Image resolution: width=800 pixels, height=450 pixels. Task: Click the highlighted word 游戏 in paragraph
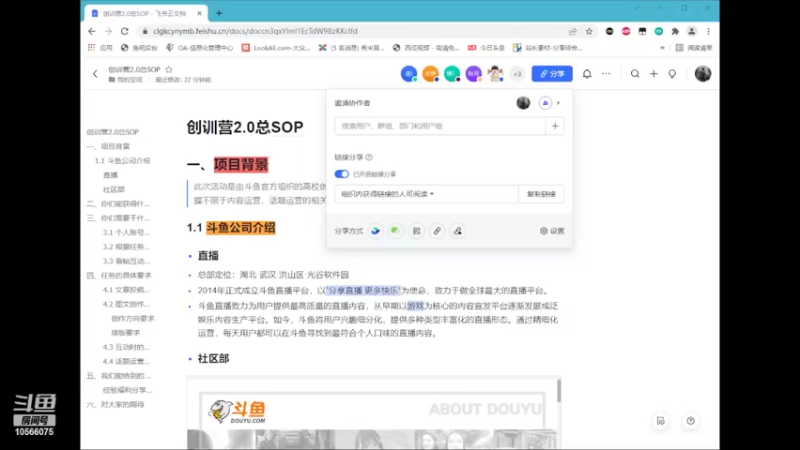tap(415, 306)
